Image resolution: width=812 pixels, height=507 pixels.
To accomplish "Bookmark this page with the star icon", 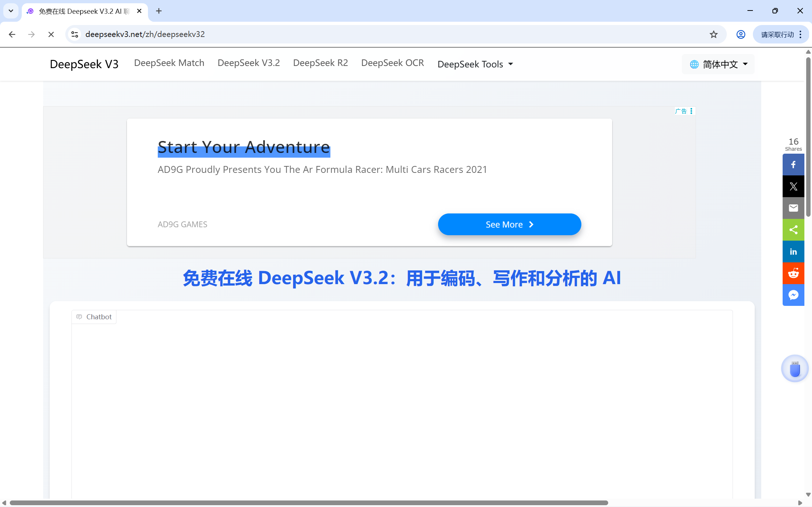I will tap(714, 34).
